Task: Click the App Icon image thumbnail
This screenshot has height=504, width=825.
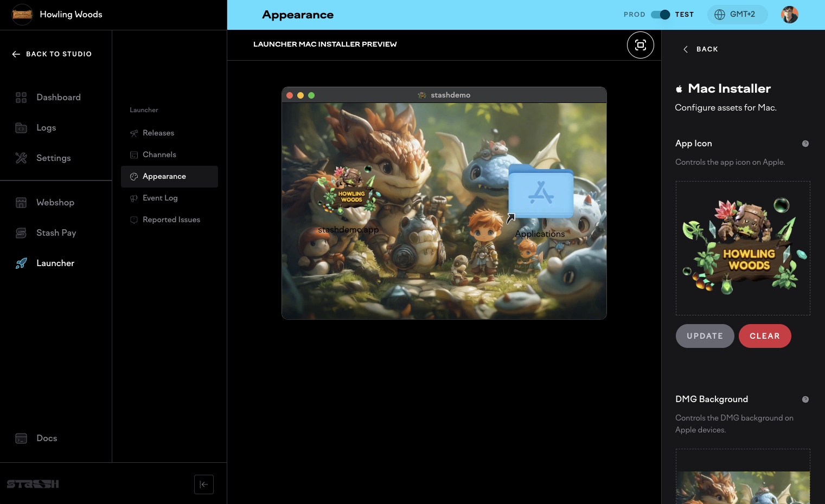Action: click(743, 248)
